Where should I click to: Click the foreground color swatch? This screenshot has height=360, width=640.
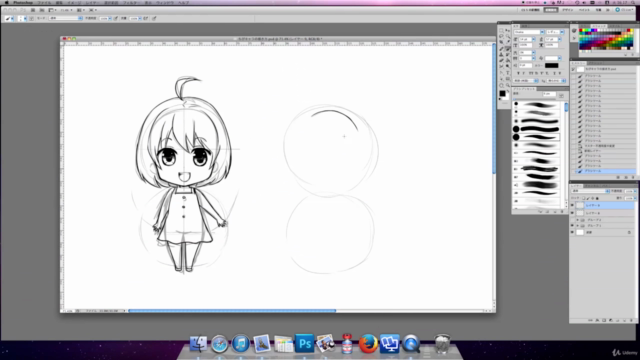coord(502,93)
